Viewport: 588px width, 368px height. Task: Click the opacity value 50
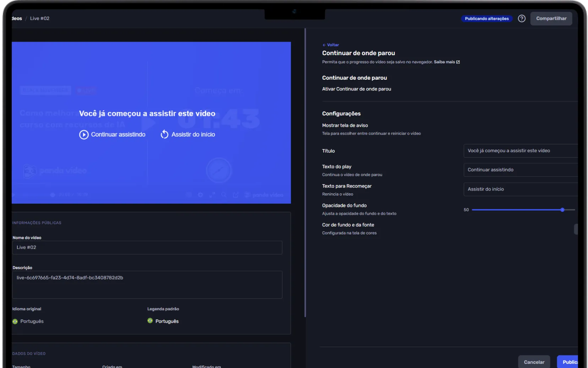click(x=466, y=210)
